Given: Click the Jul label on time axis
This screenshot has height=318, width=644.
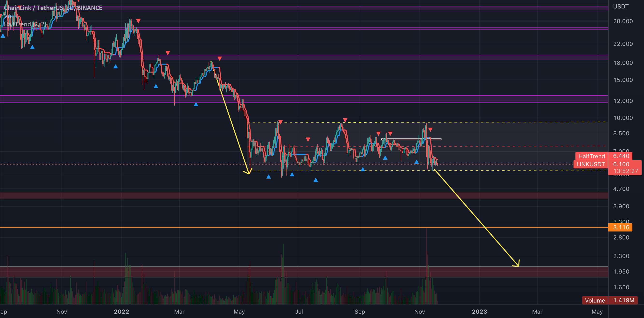Looking at the screenshot, I should (x=299, y=312).
